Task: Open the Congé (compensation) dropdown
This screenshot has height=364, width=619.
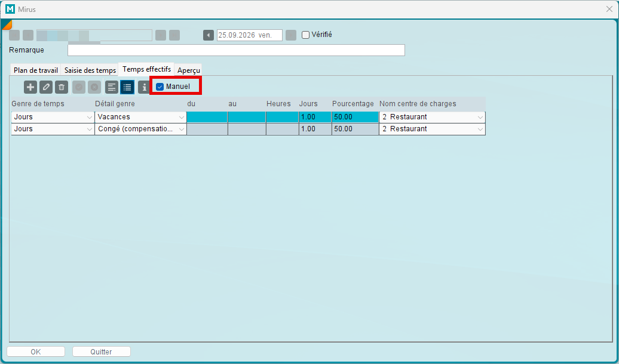Action: click(x=181, y=129)
